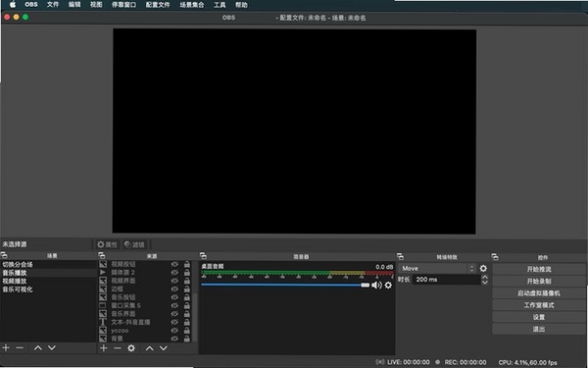This screenshot has width=588, height=368.
Task: Undock the 来源 panel with its float icon
Action: coord(102,255)
